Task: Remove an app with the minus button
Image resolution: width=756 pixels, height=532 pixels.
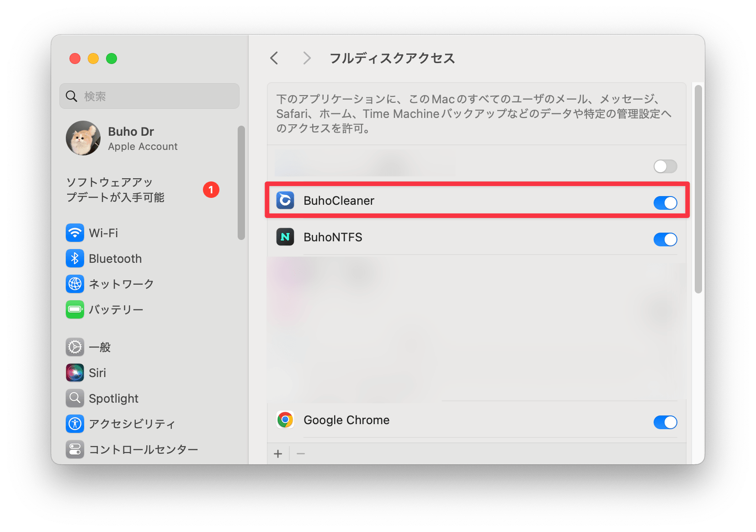Action: (301, 453)
